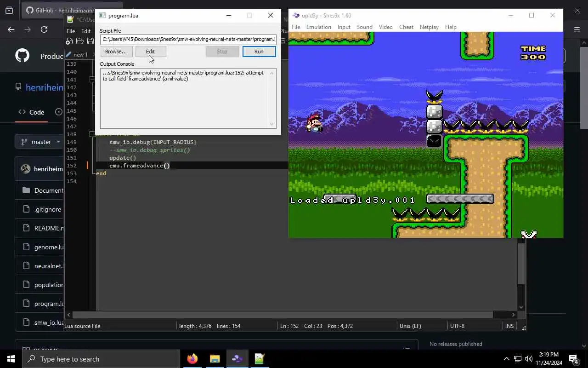Click the browser tab overview icon
588x368 pixels.
9,10
